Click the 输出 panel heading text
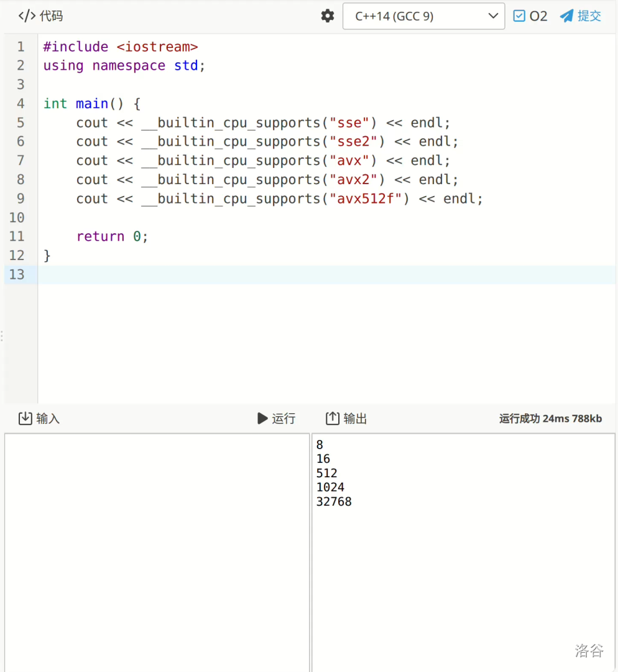 356,418
